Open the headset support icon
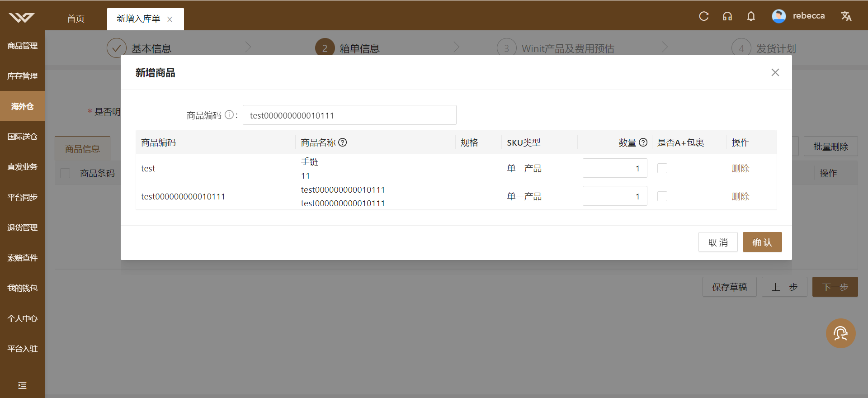This screenshot has width=868, height=398. point(727,16)
